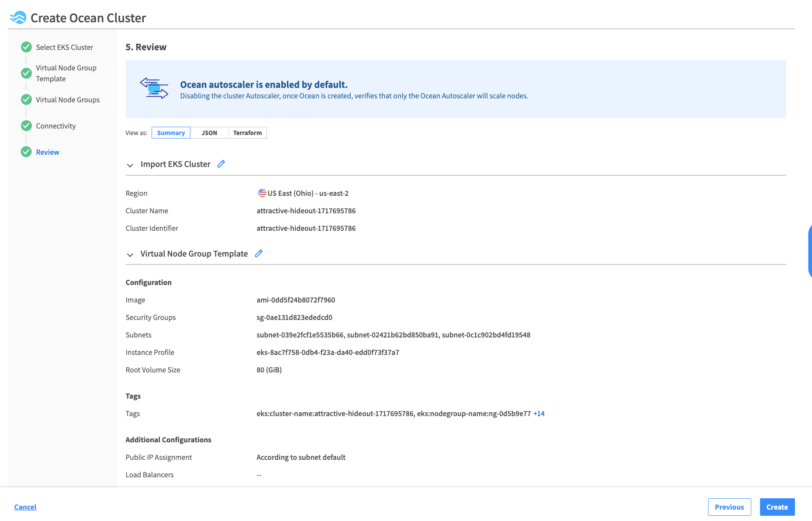This screenshot has width=812, height=521.
Task: Collapse the Virtual Node Group Template section
Action: 130,255
